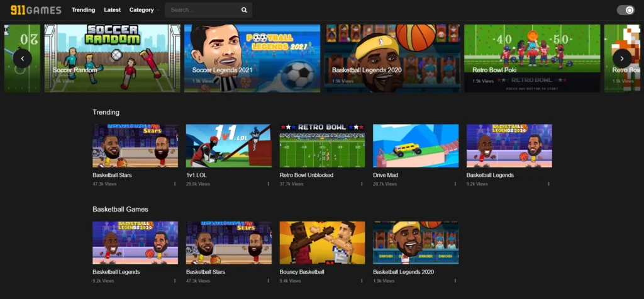Open more options for Drive Mad
The image size is (644, 299).
(x=455, y=184)
